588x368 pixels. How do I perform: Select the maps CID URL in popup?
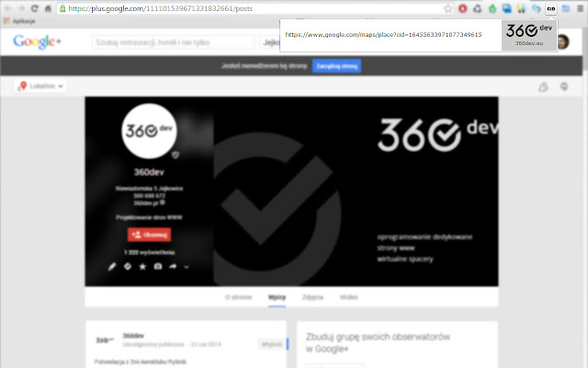tap(383, 35)
